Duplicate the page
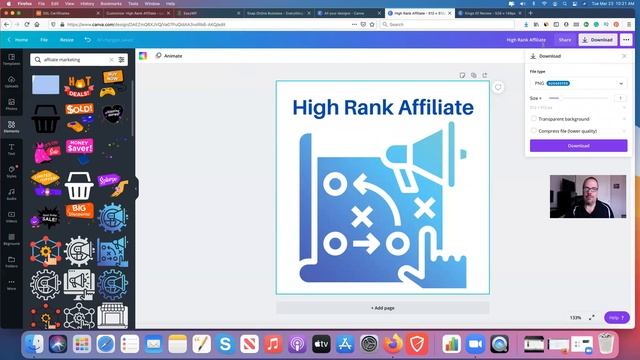Viewport: 640px width, 360px height. [473, 75]
